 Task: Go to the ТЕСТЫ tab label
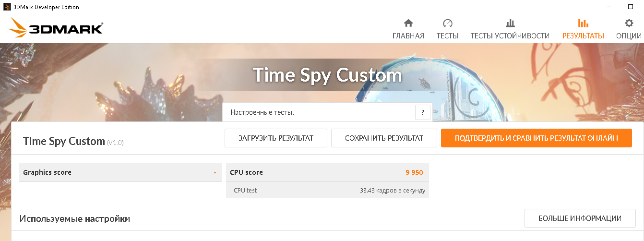[447, 36]
